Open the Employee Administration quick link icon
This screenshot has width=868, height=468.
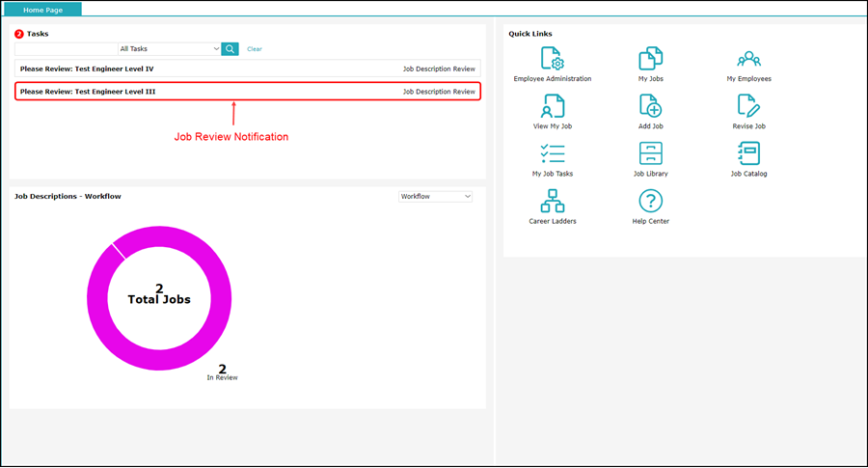552,59
